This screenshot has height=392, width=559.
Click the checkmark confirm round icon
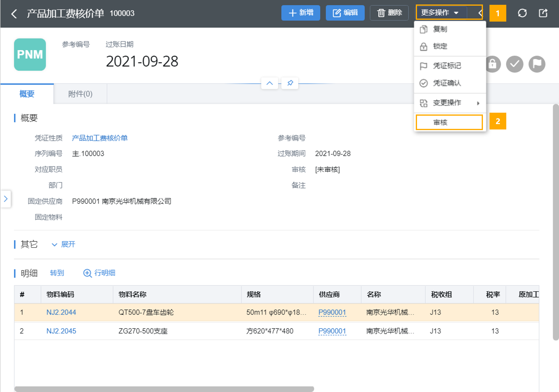point(515,64)
